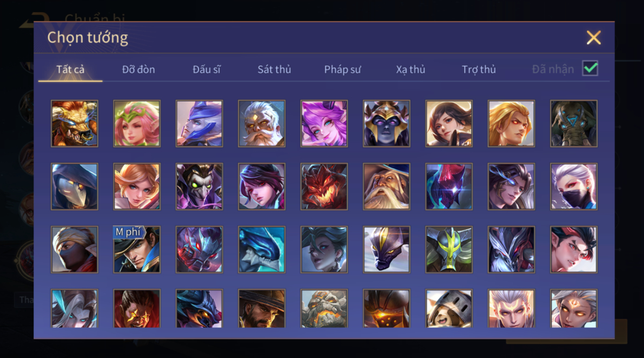Image resolution: width=644 pixels, height=358 pixels.
Task: Select the hero marked M phí
Action: (x=137, y=249)
